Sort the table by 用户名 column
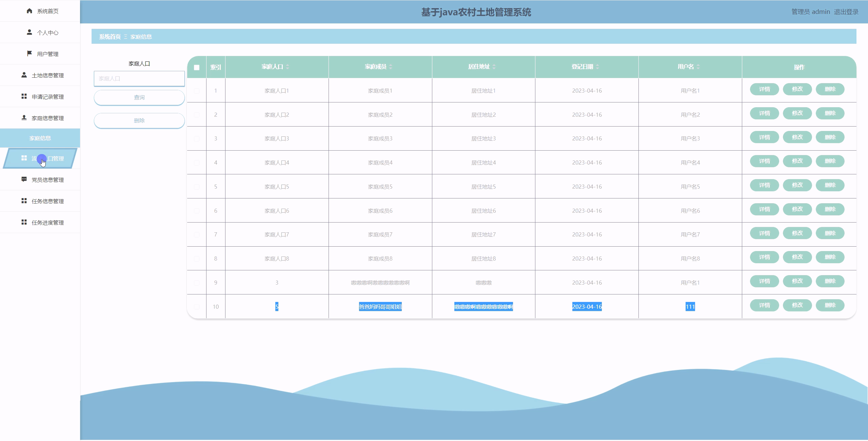Viewport: 868px width, 441px height. tap(698, 67)
